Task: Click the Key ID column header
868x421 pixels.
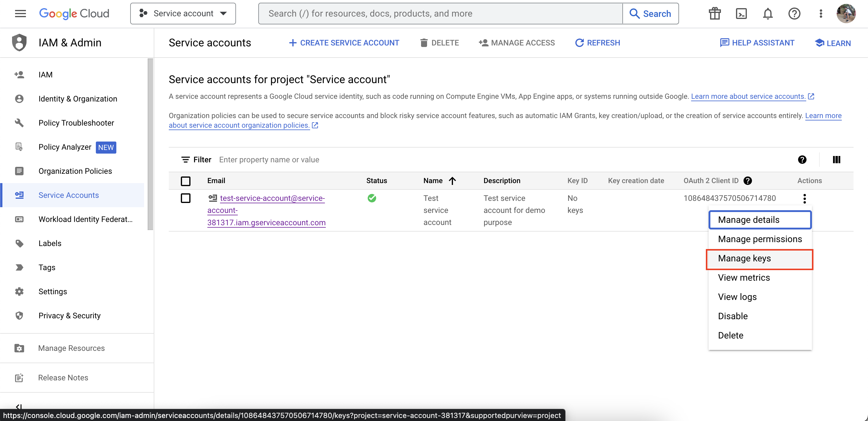Action: pyautogui.click(x=577, y=180)
